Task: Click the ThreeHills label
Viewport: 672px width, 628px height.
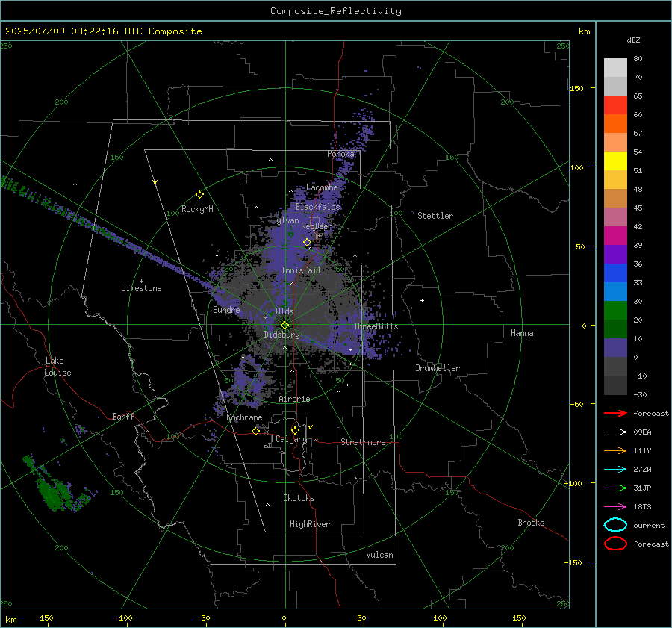Action: (376, 326)
